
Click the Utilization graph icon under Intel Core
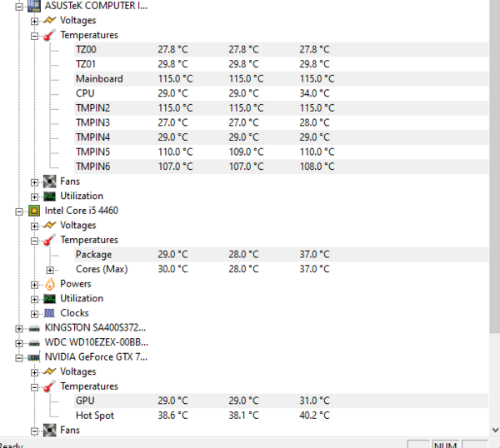49,298
